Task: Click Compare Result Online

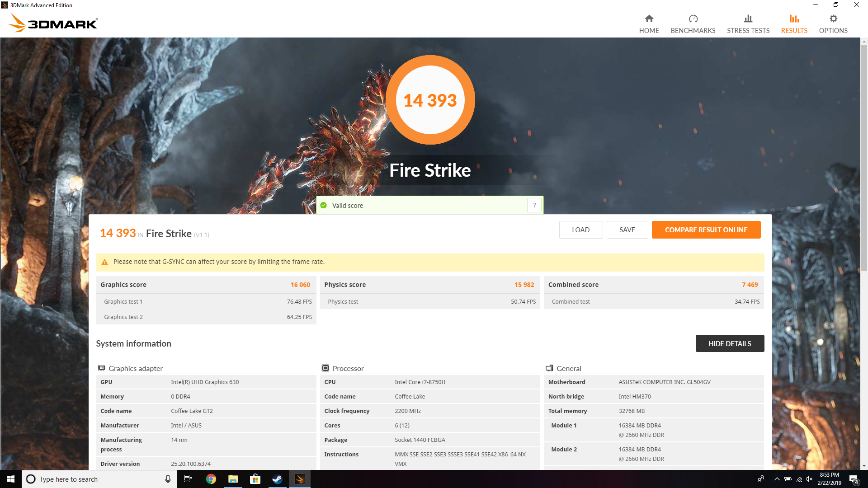Action: pyautogui.click(x=706, y=230)
